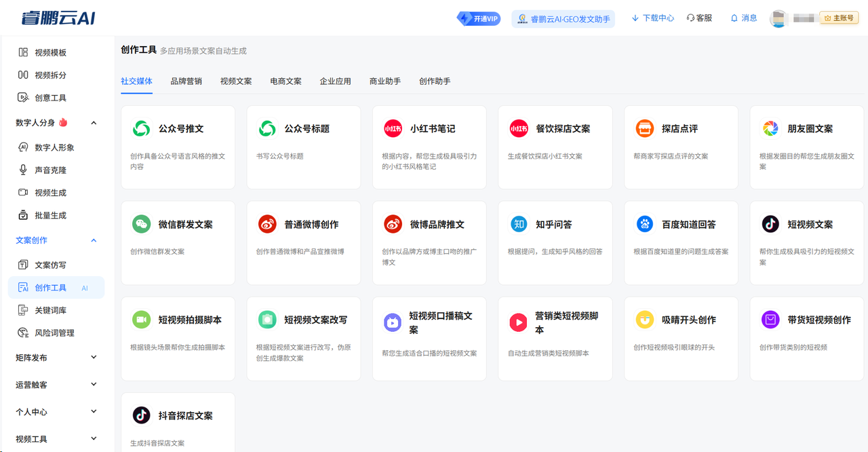868x452 pixels.
Task: Click the 朋友圈文案 colorful icon
Action: (770, 128)
